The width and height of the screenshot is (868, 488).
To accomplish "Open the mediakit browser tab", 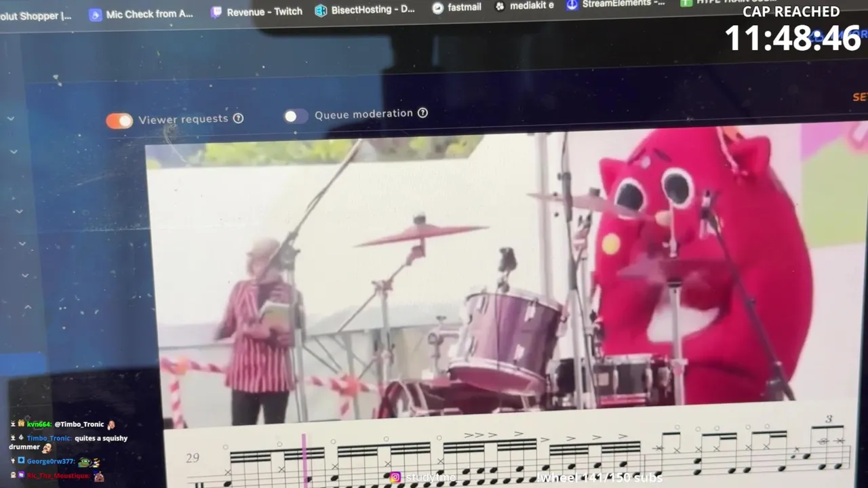I will tap(525, 5).
